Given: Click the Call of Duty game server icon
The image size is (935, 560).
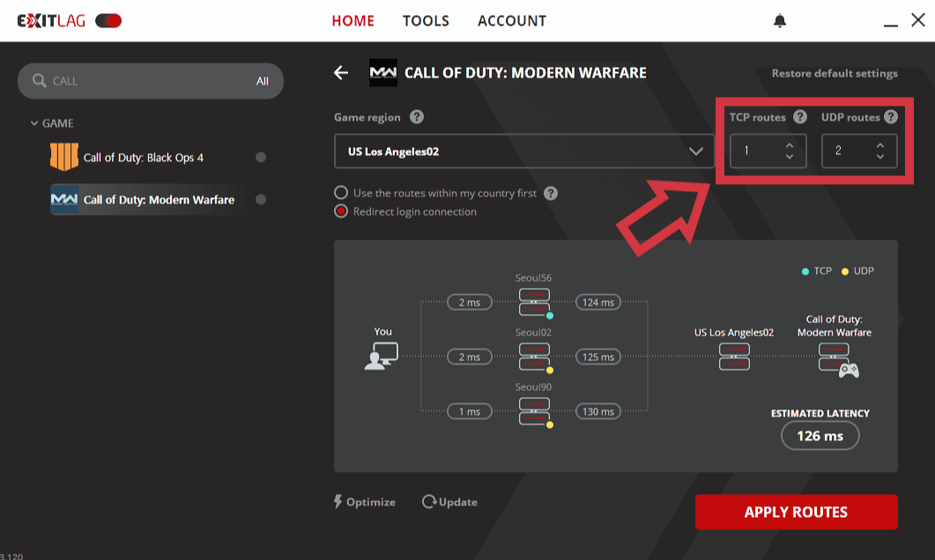Looking at the screenshot, I should [838, 360].
